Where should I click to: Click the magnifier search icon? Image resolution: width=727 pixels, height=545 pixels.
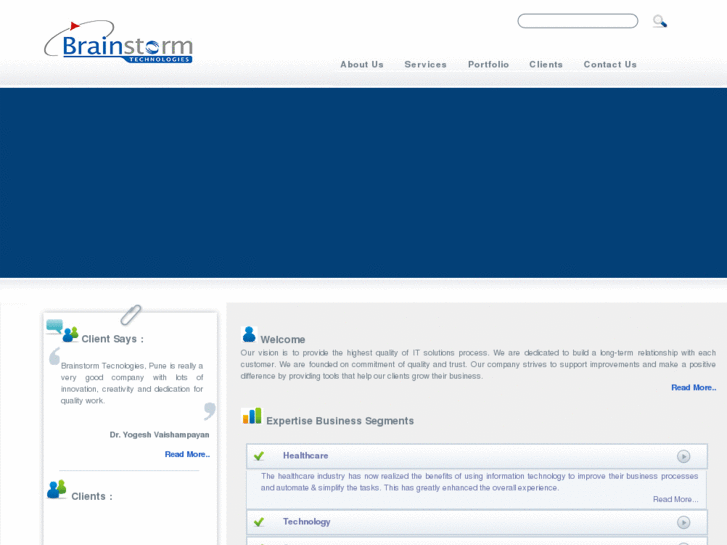point(660,21)
